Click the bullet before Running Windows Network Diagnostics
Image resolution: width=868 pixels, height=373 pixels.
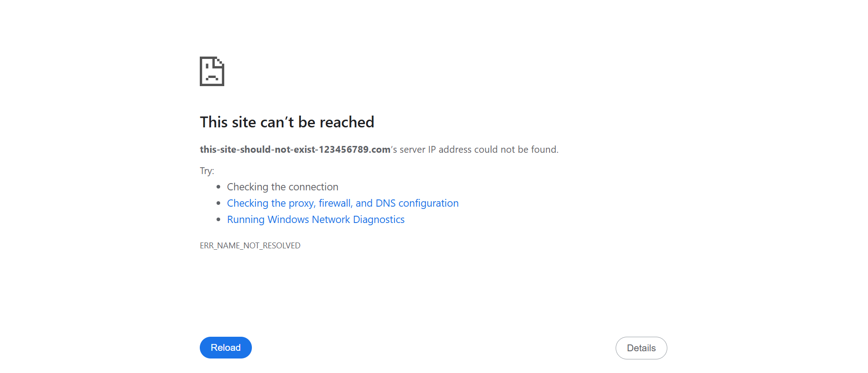[x=218, y=219]
